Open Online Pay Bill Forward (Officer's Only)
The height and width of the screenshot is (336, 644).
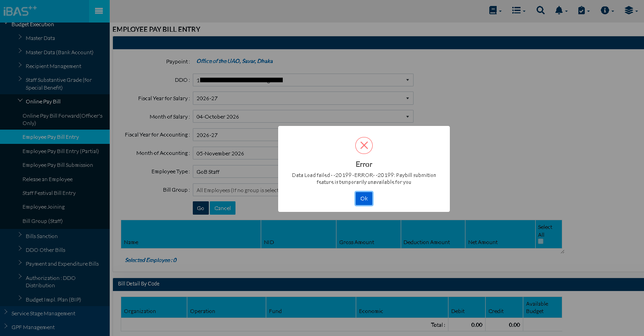click(x=62, y=120)
